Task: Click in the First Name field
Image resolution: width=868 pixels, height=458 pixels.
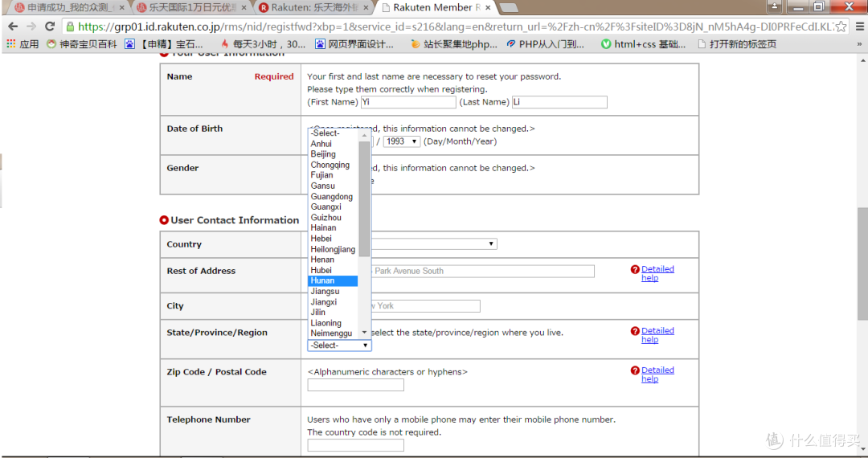Action: [408, 102]
